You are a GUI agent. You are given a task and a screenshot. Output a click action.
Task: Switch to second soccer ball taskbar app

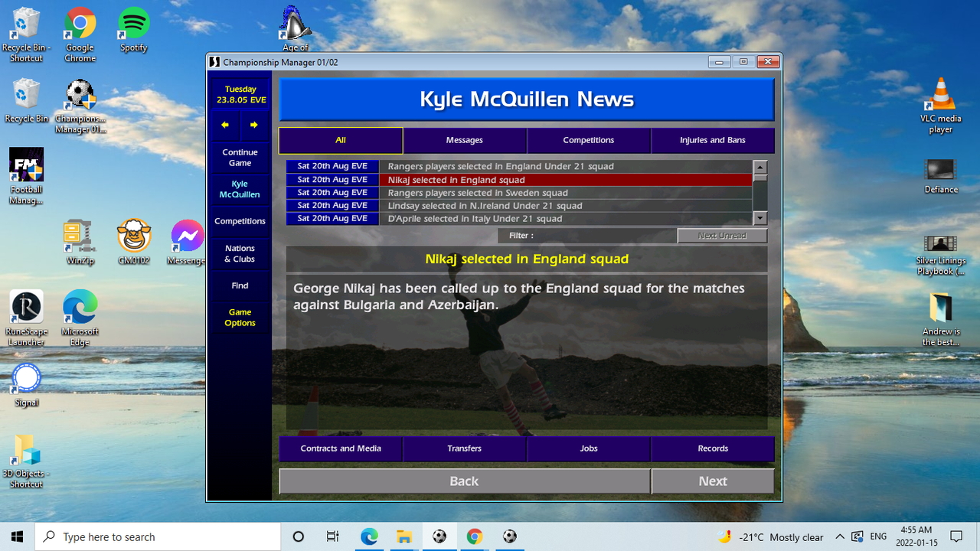[x=510, y=536]
